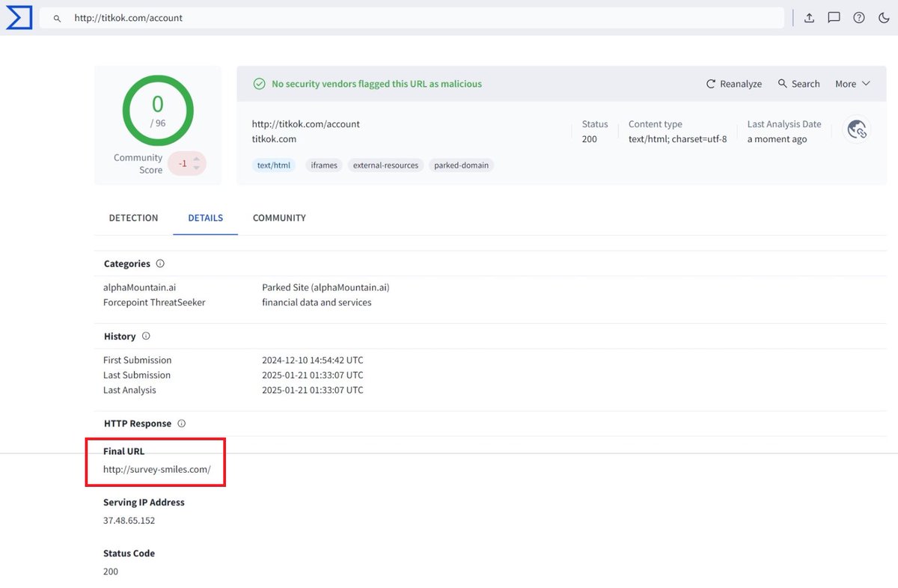
Task: Select the text/html tag
Action: click(274, 165)
